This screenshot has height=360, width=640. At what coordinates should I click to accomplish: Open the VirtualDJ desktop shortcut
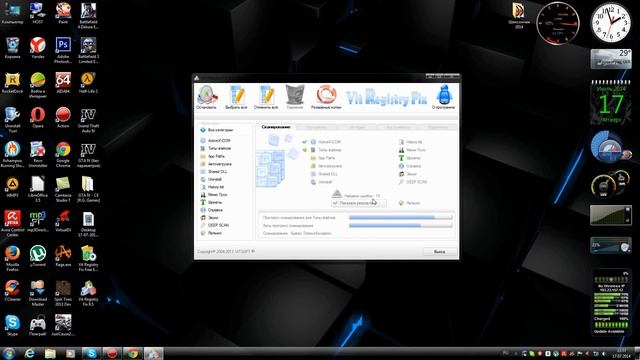pos(63,221)
